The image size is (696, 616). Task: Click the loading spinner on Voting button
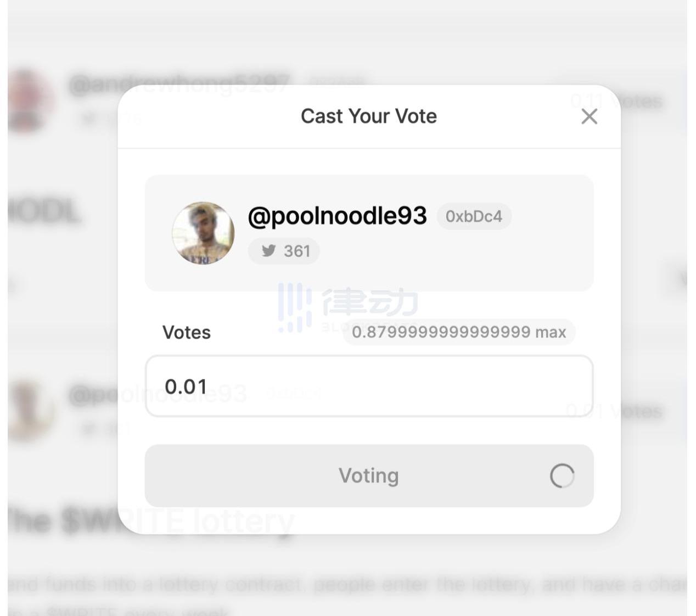click(x=562, y=476)
